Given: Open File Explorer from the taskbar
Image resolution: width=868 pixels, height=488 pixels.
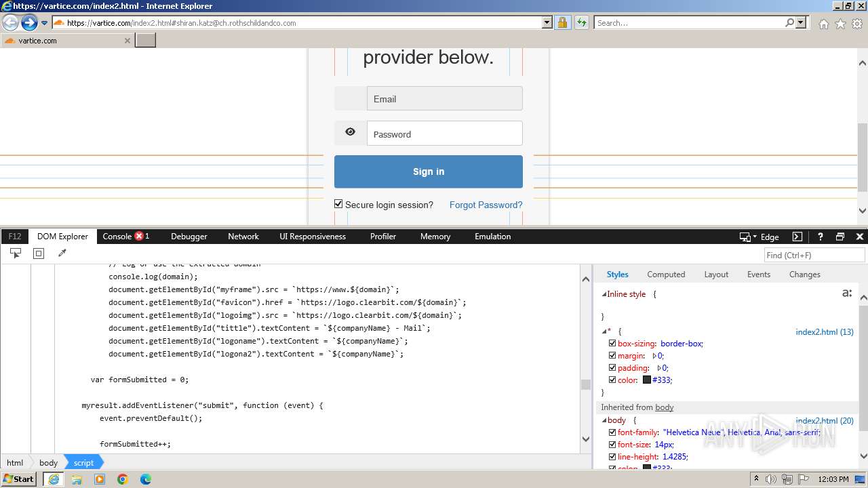Looking at the screenshot, I should 77,479.
